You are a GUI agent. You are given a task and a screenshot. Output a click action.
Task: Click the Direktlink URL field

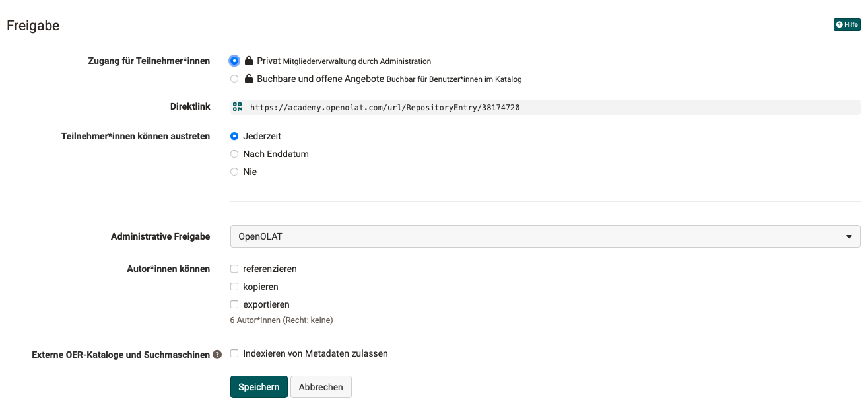coord(462,106)
